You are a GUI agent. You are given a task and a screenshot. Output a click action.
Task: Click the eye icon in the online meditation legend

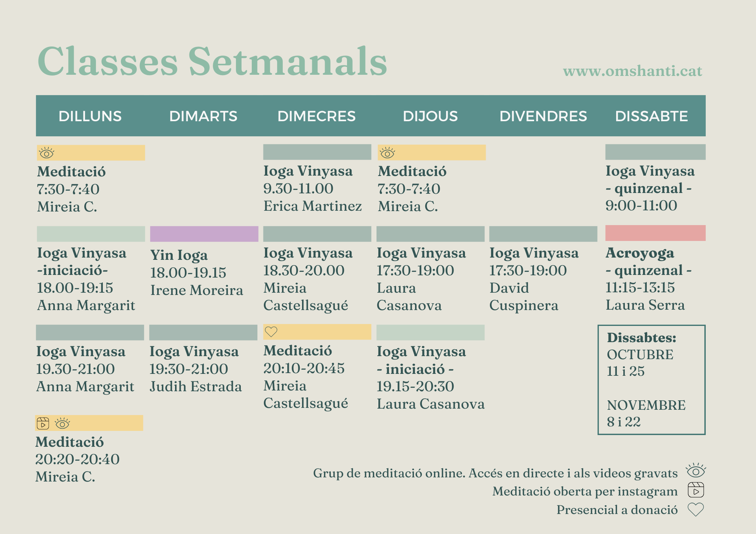coord(696,471)
